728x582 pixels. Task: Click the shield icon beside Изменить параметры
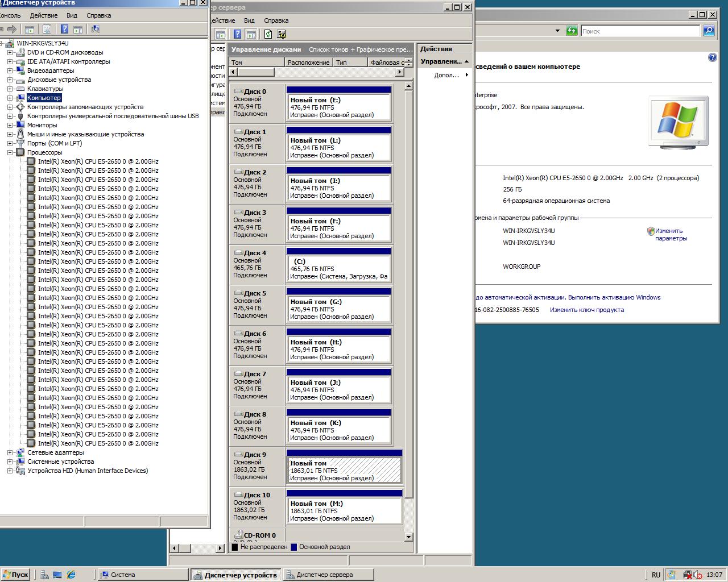pos(651,231)
